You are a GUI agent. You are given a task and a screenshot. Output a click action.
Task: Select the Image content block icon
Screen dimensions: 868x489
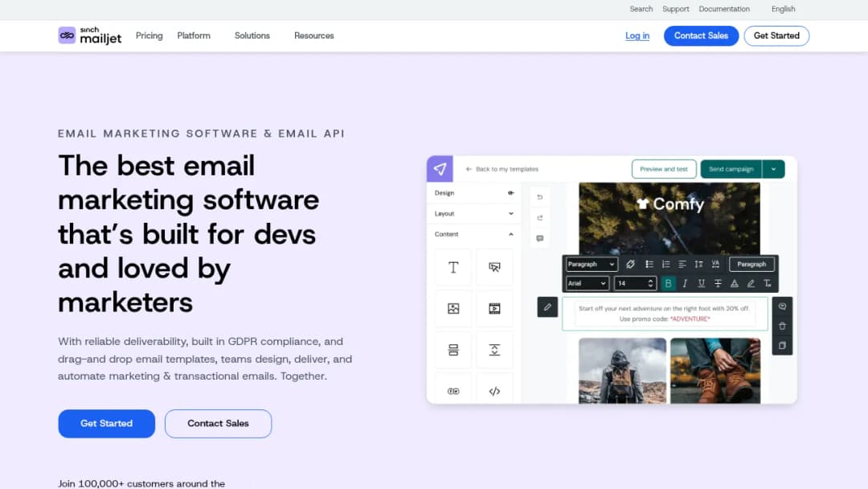(453, 309)
